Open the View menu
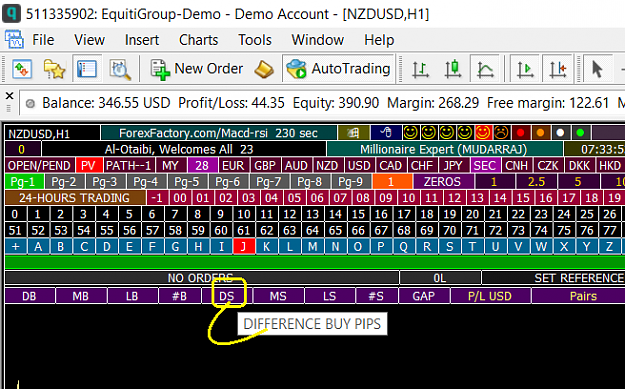This screenshot has width=625, height=389. point(89,40)
